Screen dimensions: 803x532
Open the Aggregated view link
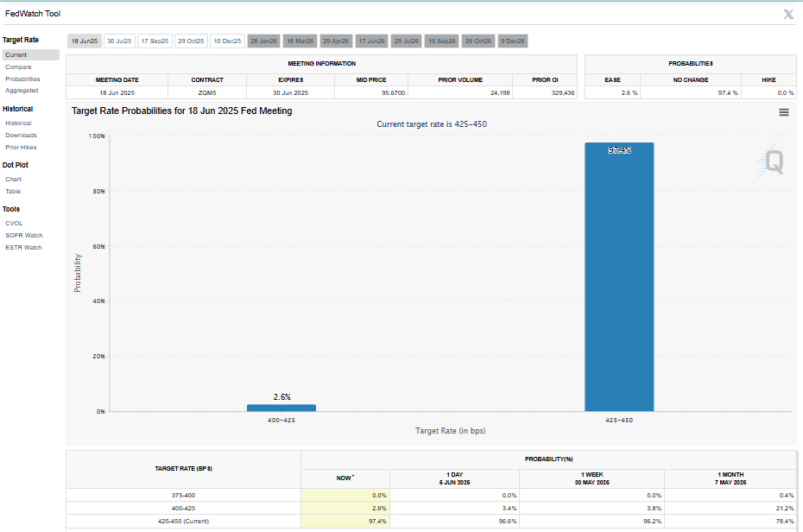(x=22, y=90)
